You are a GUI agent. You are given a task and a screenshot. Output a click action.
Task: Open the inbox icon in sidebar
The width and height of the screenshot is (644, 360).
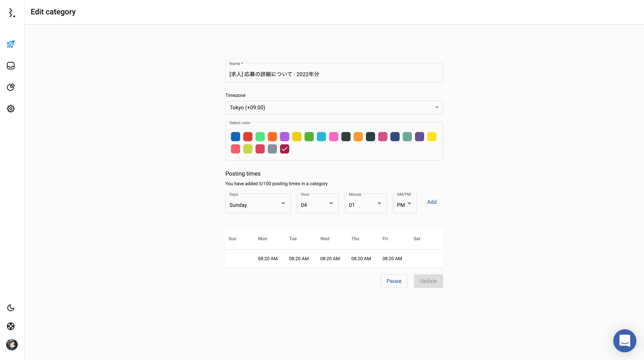(11, 66)
